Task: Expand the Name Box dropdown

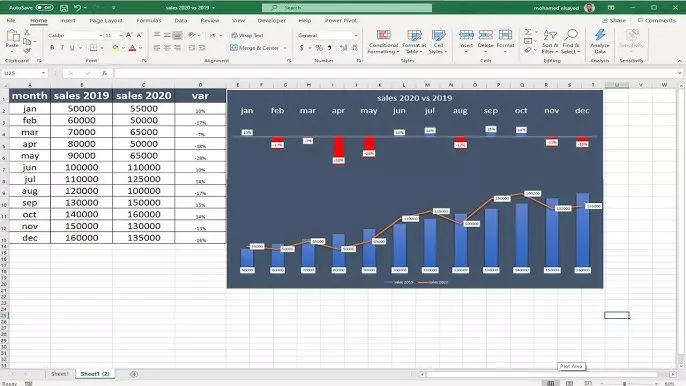Action: (43, 73)
